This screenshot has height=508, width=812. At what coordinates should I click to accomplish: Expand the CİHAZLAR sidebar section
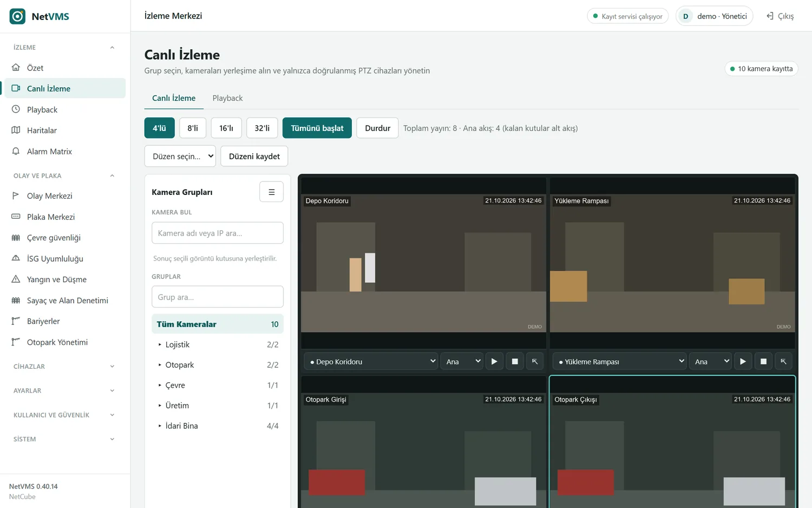tap(65, 367)
